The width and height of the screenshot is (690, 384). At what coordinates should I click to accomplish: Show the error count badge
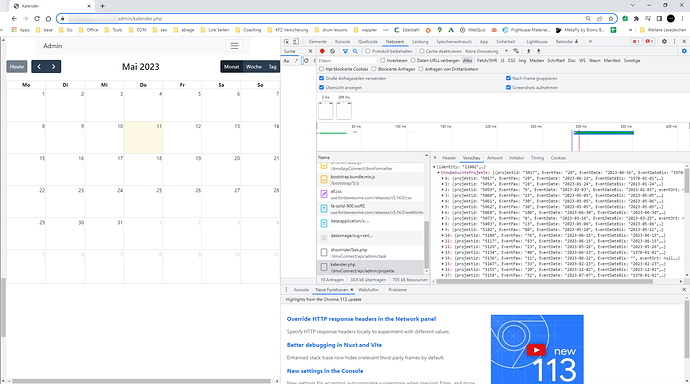click(x=636, y=41)
